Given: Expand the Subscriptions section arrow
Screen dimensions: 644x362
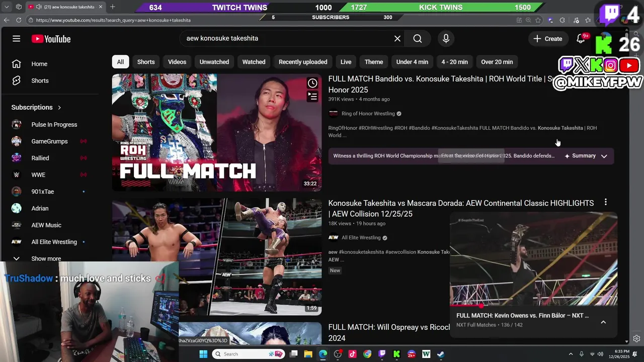Looking at the screenshot, I should (x=59, y=107).
